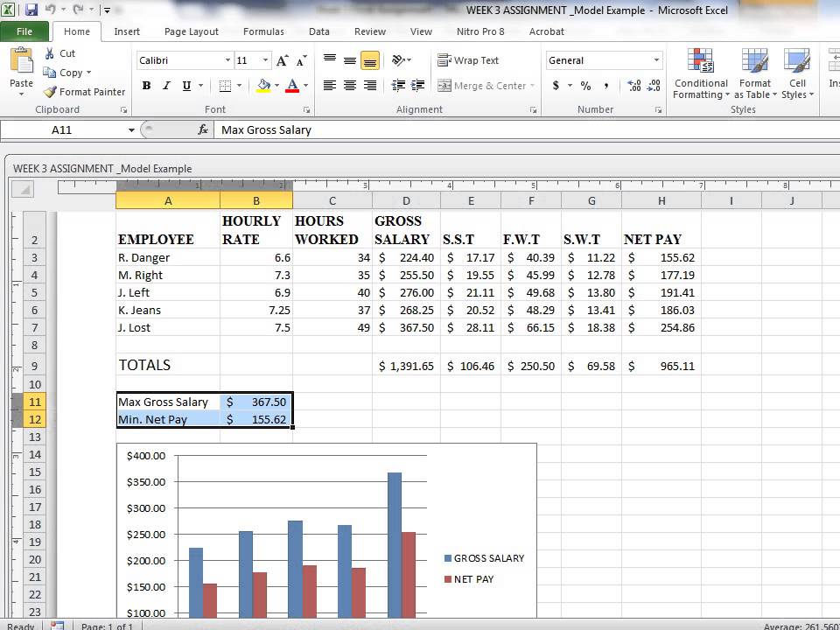840x630 pixels.
Task: Open Conditional Formatting menu
Action: pos(701,73)
